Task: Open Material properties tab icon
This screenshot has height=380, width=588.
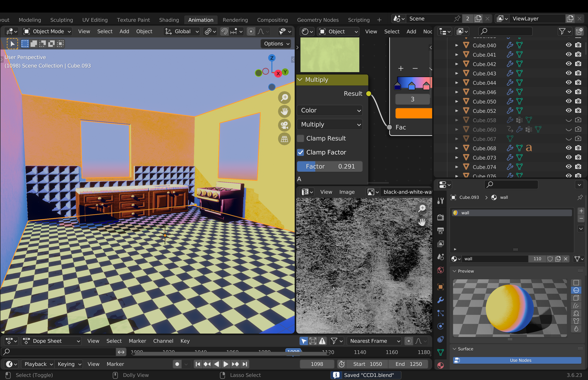Action: [x=441, y=365]
